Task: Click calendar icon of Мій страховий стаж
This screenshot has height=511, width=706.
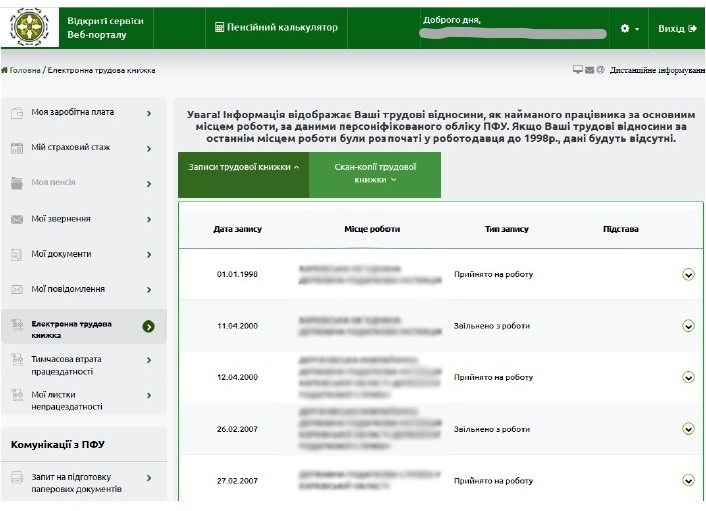Action: click(x=17, y=148)
